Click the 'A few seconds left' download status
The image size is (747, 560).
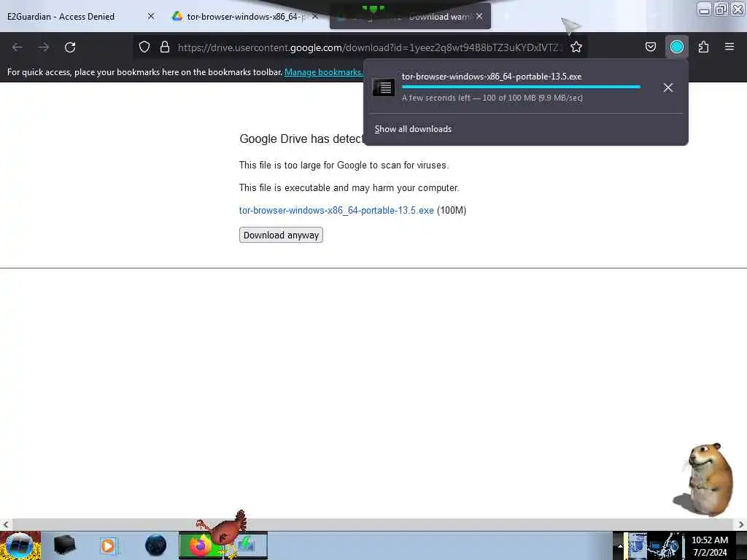[x=492, y=98]
